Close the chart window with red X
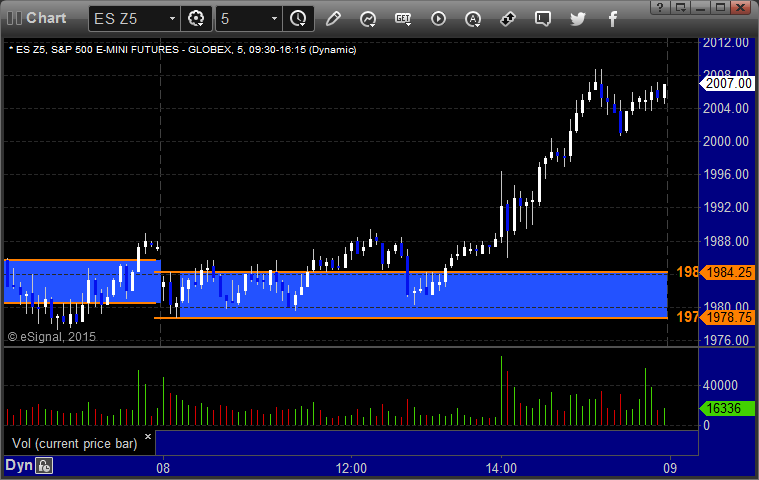This screenshot has width=759, height=480. pyautogui.click(x=741, y=7)
